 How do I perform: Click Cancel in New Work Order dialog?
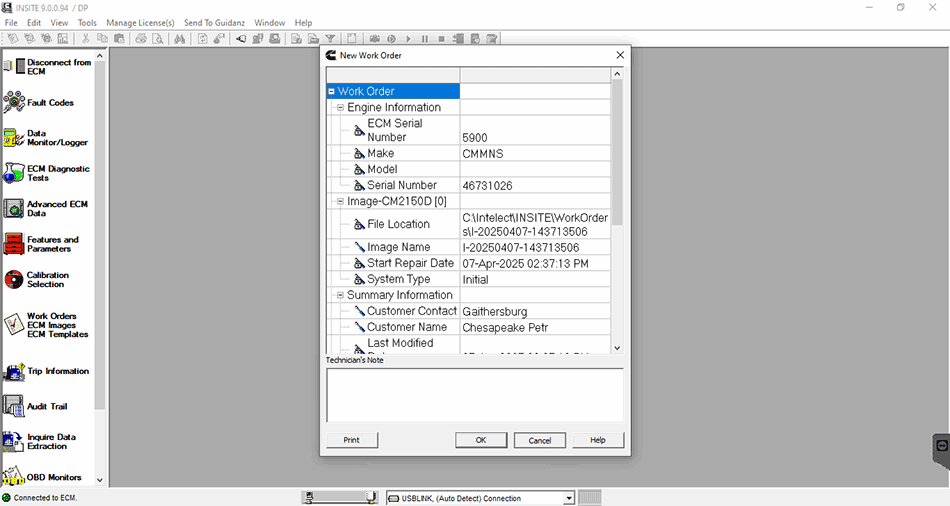(540, 440)
